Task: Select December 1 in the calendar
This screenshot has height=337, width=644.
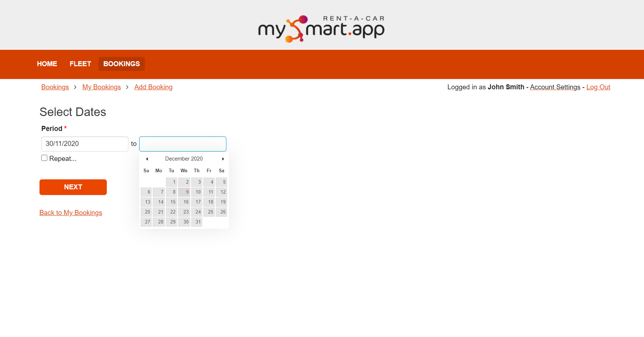Action: pyautogui.click(x=173, y=182)
